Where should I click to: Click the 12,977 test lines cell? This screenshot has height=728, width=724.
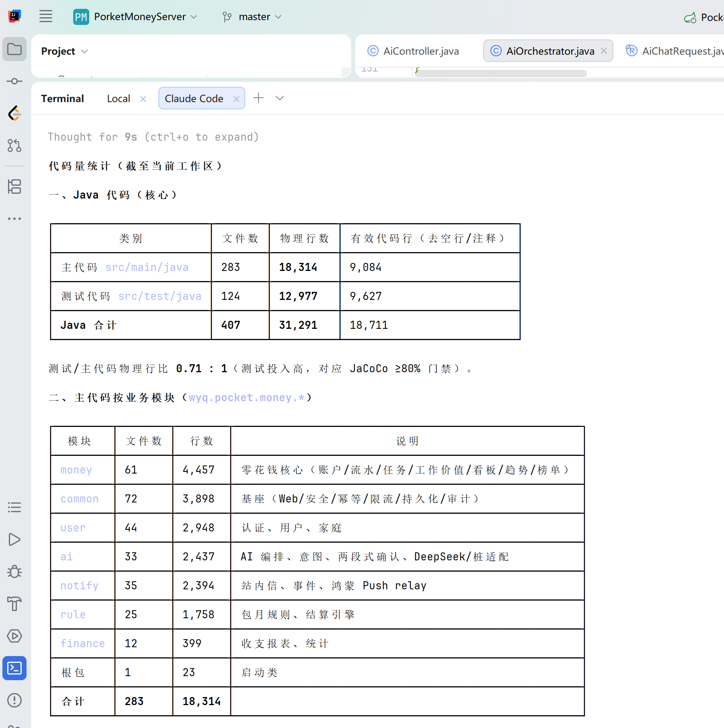tap(298, 296)
